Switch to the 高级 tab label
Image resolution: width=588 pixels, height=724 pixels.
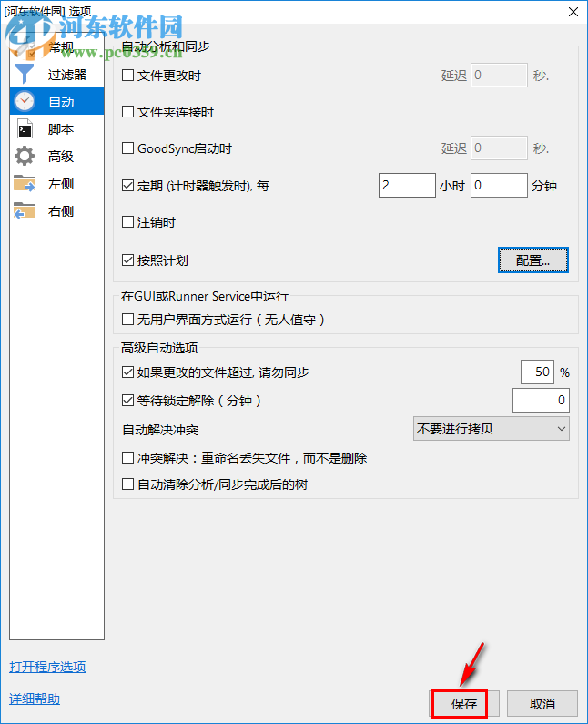pos(61,157)
